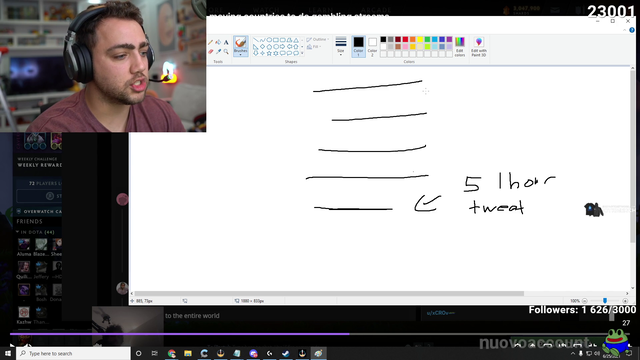The image size is (640, 360).
Task: Choose the Curve shape
Action: 263,40
